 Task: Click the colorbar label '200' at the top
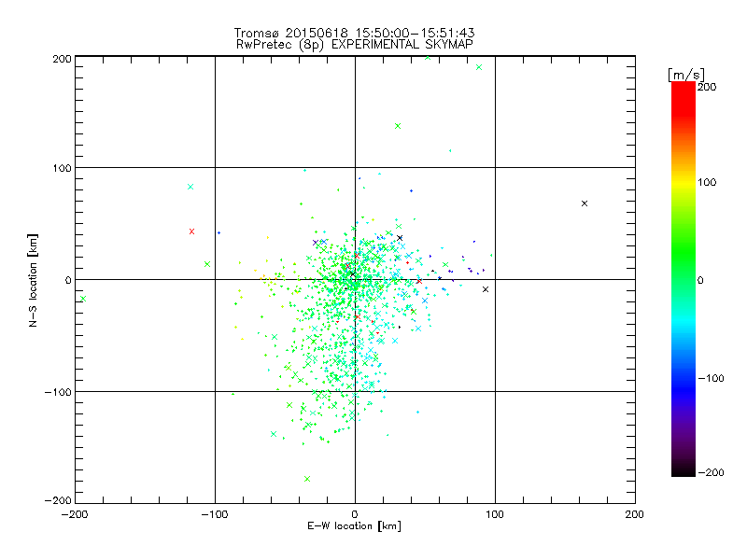click(707, 87)
